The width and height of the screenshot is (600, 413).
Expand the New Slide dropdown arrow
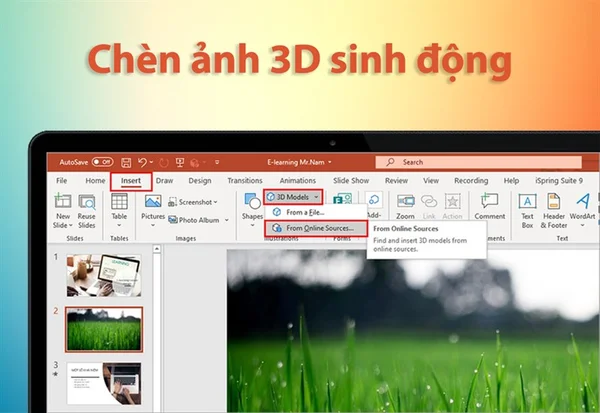click(x=71, y=225)
